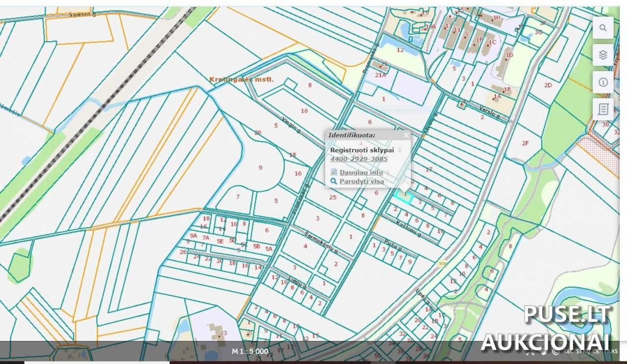
Task: Select parcel labeled 21A
Action: [381, 75]
